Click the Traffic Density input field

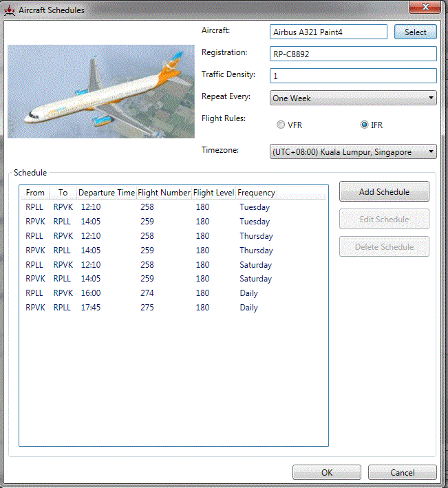tap(353, 76)
